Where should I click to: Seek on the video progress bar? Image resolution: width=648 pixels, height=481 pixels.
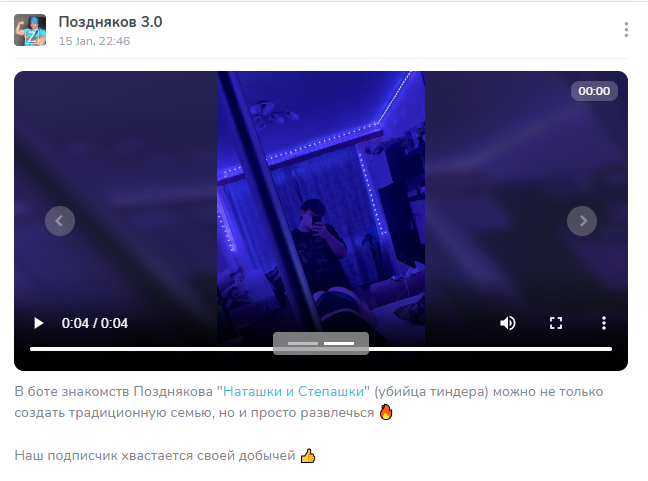coord(321,349)
